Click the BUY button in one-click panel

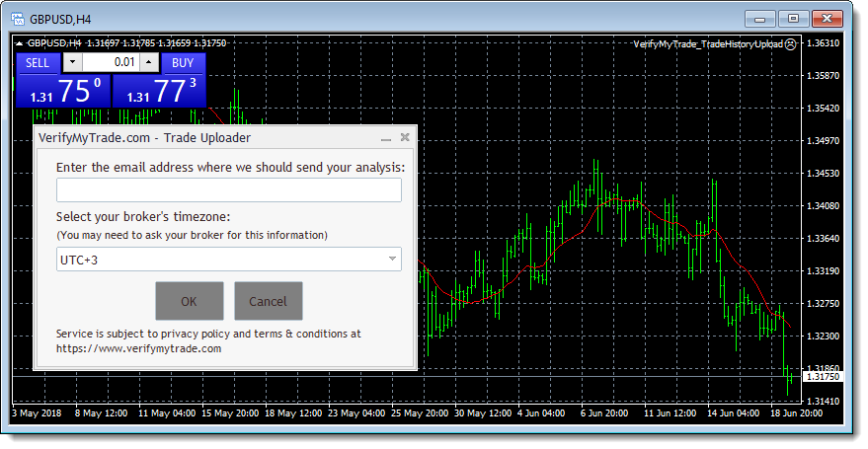pyautogui.click(x=183, y=63)
